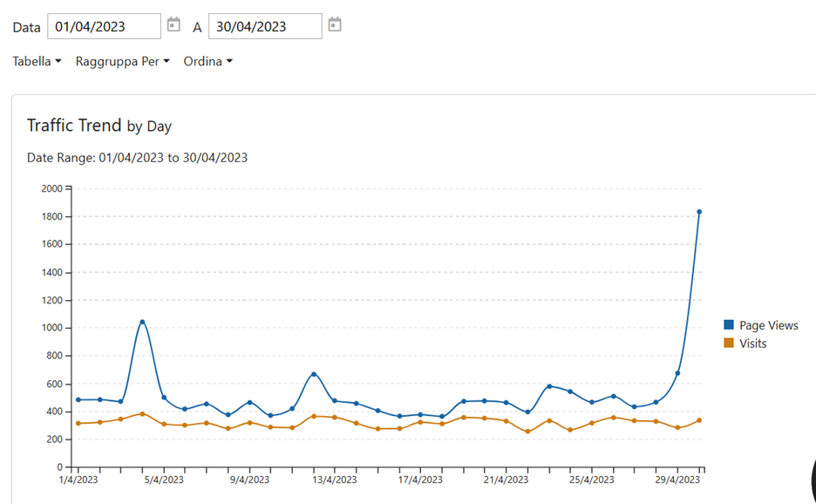This screenshot has height=504, width=816.
Task: Click the first Visits point on 1/4/2023
Action: click(x=78, y=423)
